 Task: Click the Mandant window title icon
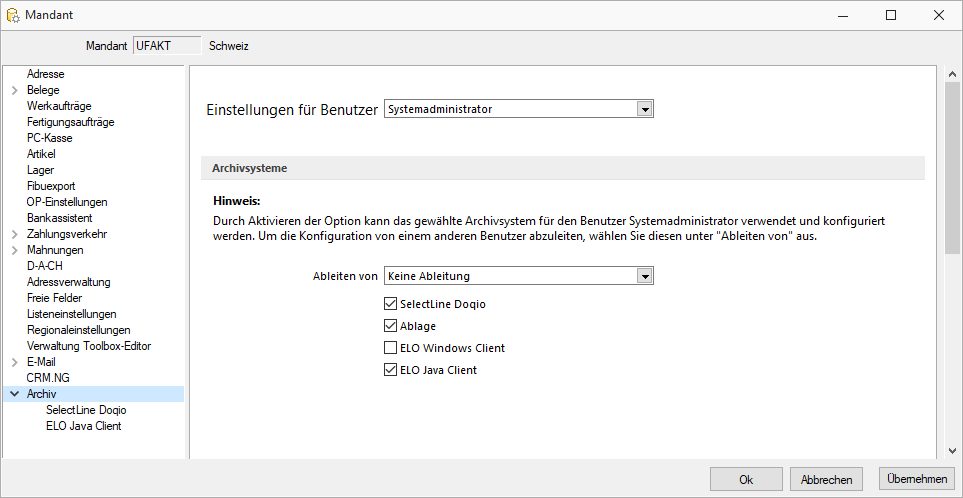(x=13, y=15)
